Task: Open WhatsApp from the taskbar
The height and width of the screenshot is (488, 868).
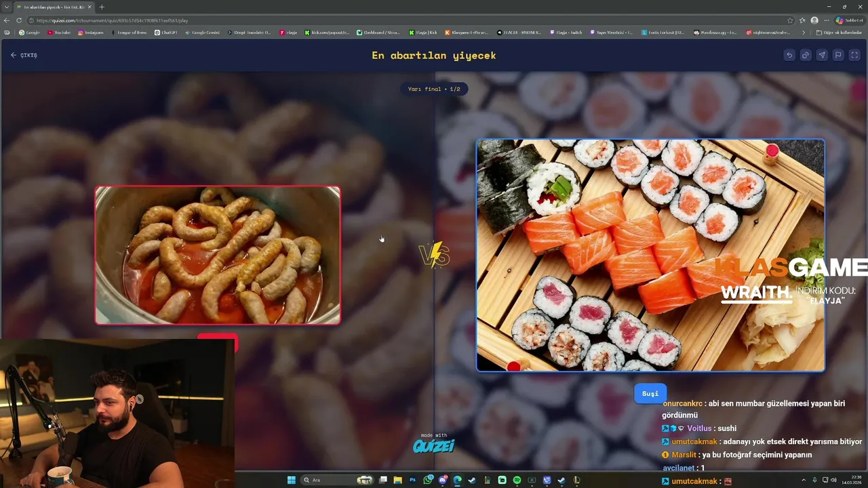Action: [428, 480]
